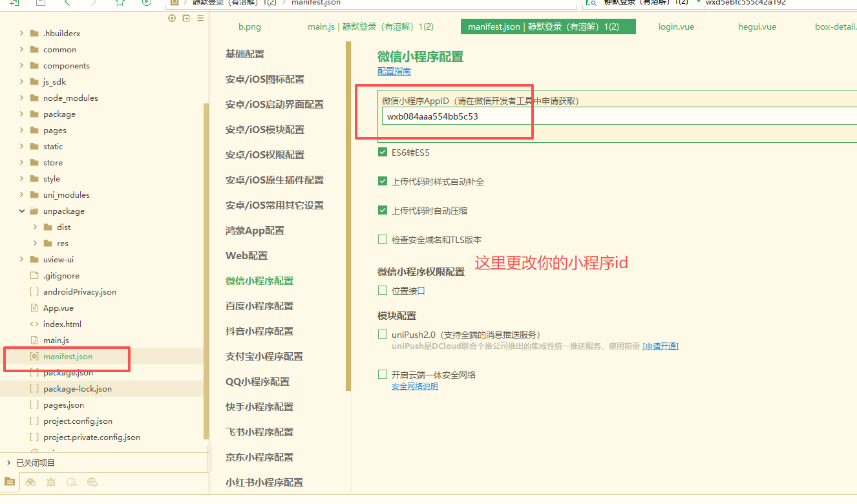Click the locate current file target icon
Screen dimensions: 857x504
(172, 18)
